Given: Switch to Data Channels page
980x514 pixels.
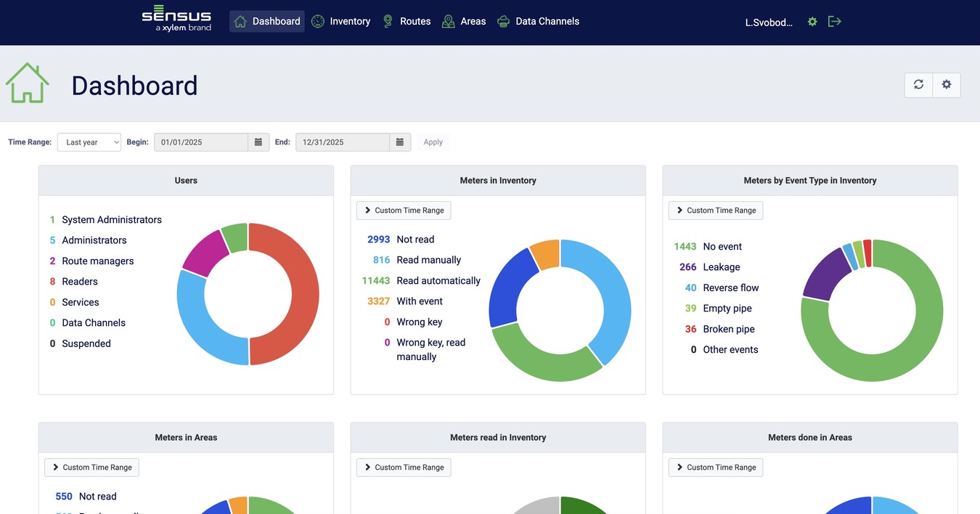Looking at the screenshot, I should coord(538,22).
